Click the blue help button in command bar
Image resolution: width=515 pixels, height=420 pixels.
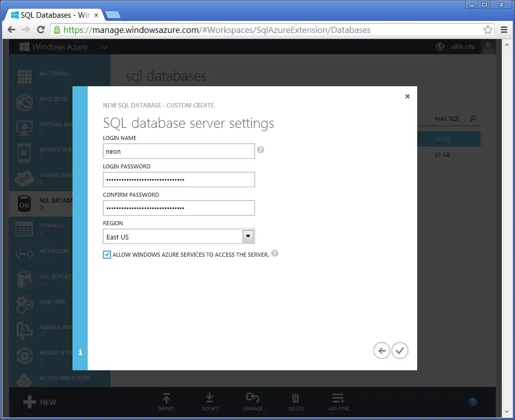(x=472, y=402)
